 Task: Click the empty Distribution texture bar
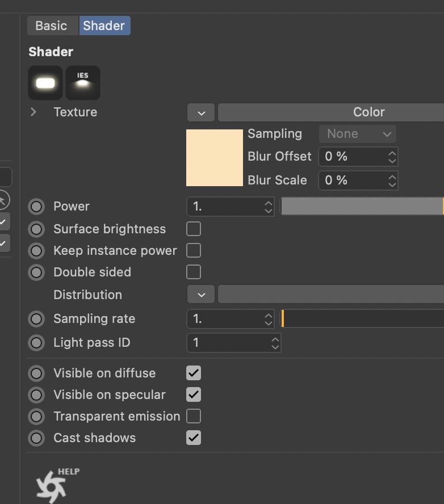(330, 295)
